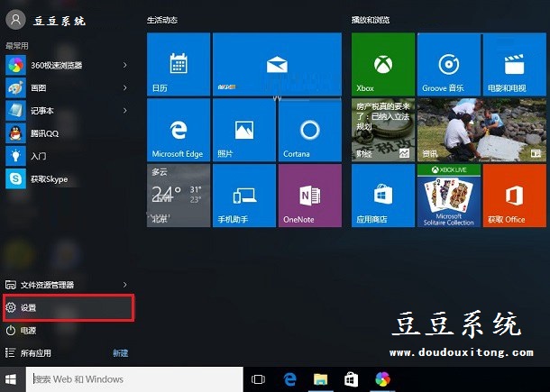Open the 获取 Office tile
550x392 pixels.
coord(515,196)
